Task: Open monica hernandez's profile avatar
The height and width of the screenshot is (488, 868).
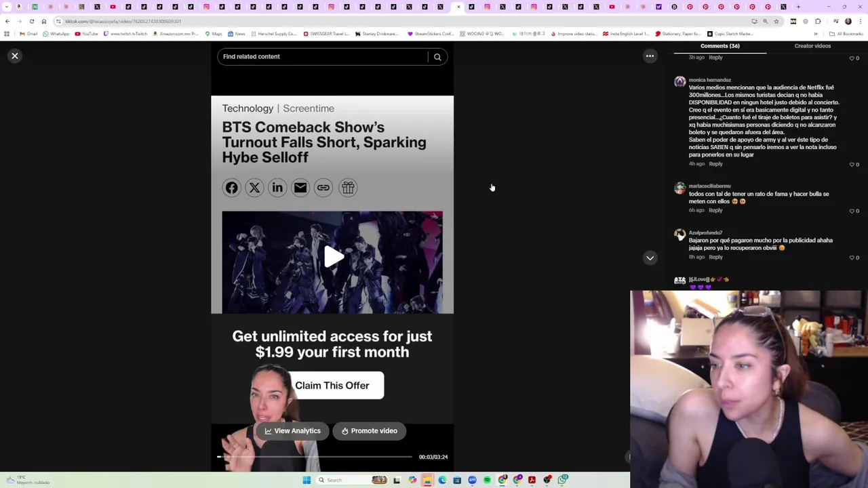Action: [679, 82]
